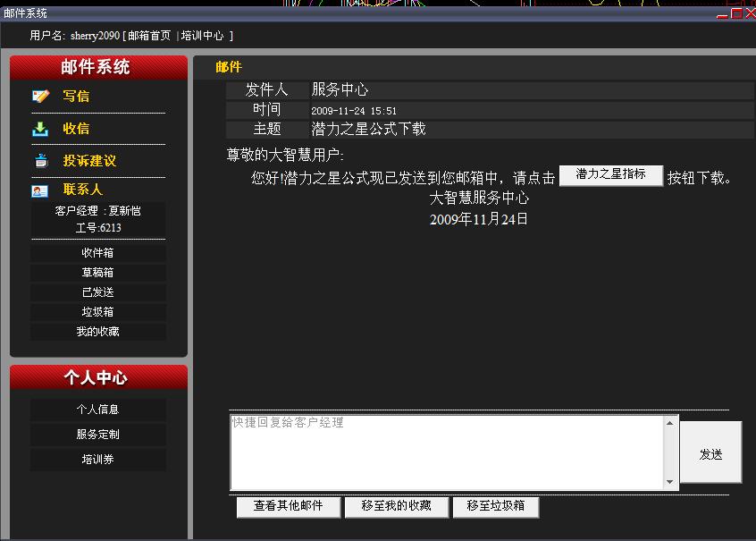Click the contacts card icon

(x=39, y=191)
